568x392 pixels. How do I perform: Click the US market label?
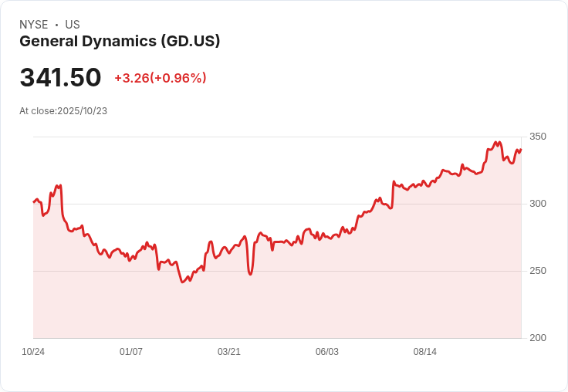[73, 25]
